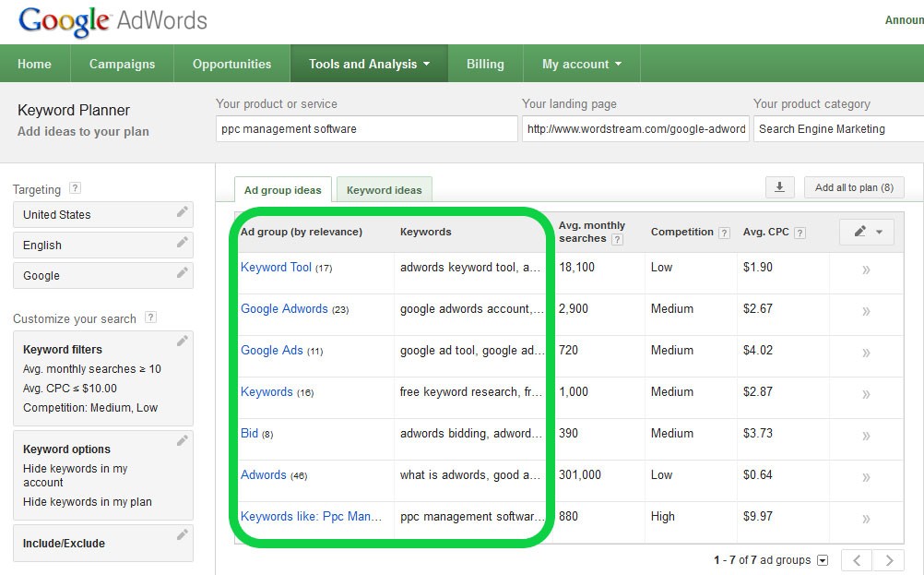Click the Your product or service field
The width and height of the screenshot is (924, 575).
(366, 128)
